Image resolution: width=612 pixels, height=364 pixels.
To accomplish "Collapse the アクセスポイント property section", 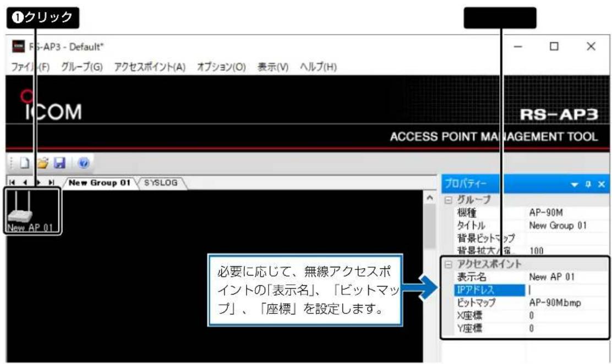I will (449, 264).
